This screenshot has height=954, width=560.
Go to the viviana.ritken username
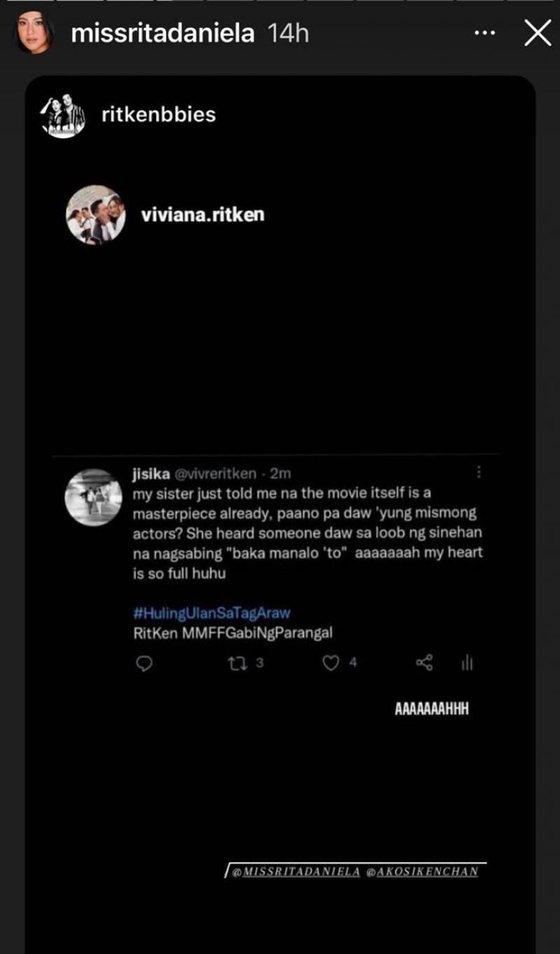point(203,214)
